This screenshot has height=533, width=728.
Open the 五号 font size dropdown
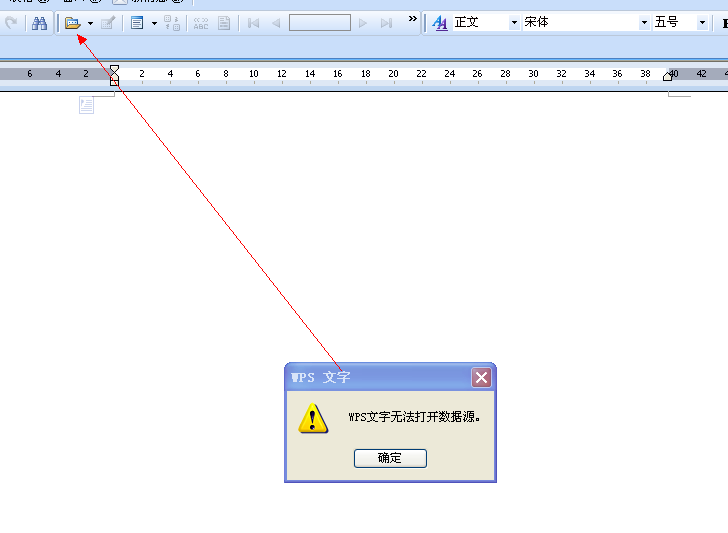(x=702, y=22)
